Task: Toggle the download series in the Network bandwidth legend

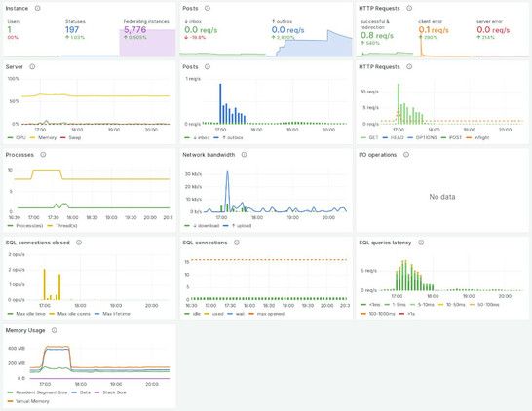Action: pos(206,226)
